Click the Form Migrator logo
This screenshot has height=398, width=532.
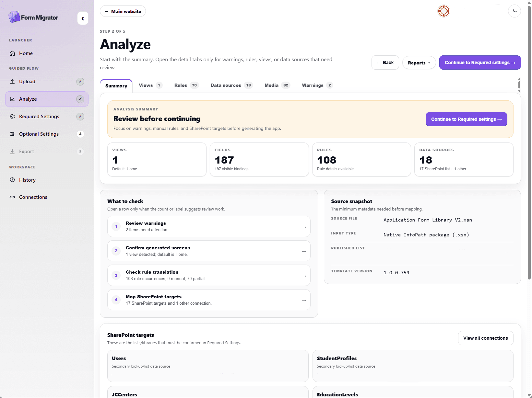(x=33, y=17)
